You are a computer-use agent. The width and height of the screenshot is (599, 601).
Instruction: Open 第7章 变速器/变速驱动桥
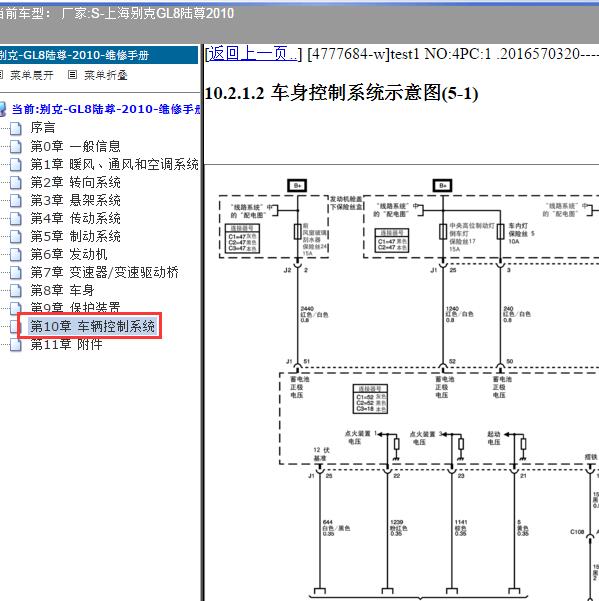pyautogui.click(x=105, y=272)
